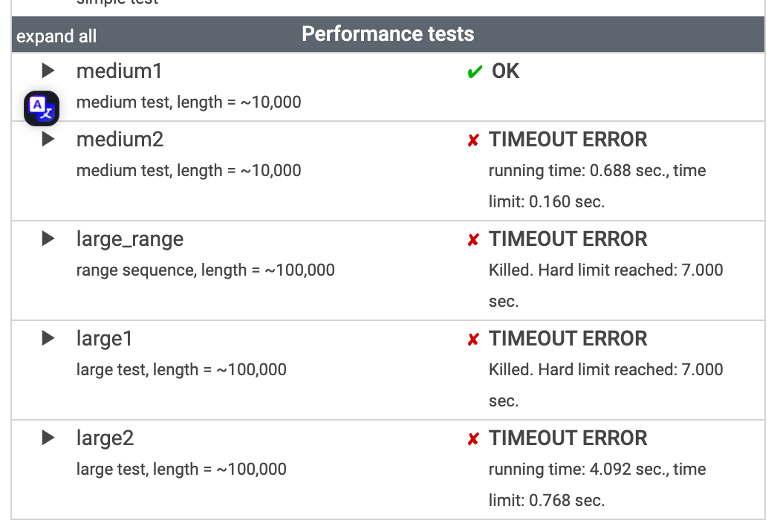The height and width of the screenshot is (532, 780).
Task: Click the expand all link
Action: 56,36
